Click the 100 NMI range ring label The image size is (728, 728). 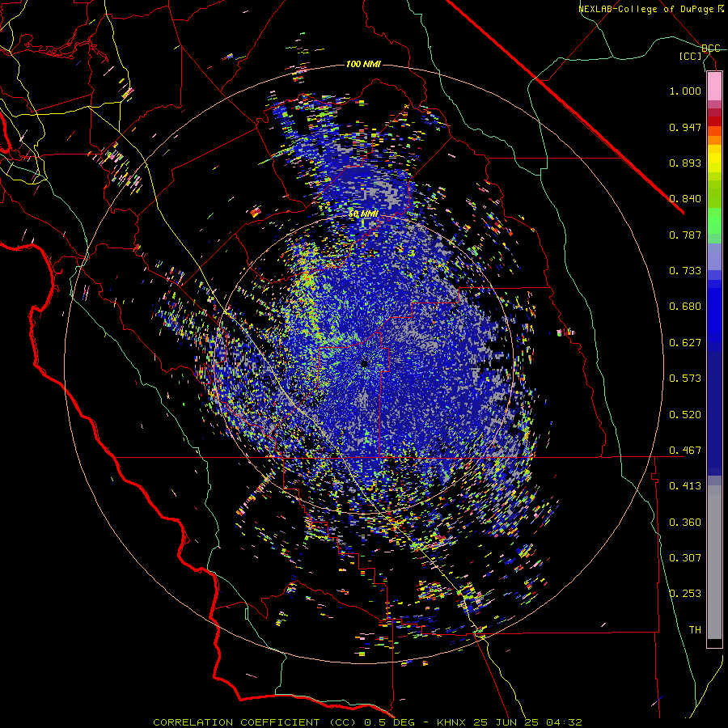[363, 64]
